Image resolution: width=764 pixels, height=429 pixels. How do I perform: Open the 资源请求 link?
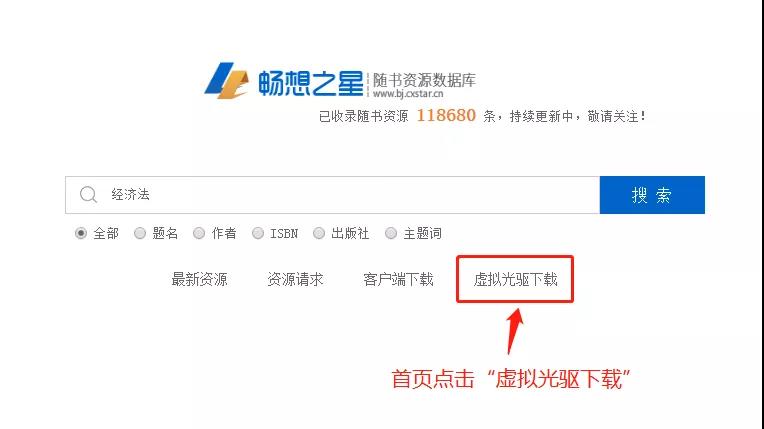(x=295, y=279)
